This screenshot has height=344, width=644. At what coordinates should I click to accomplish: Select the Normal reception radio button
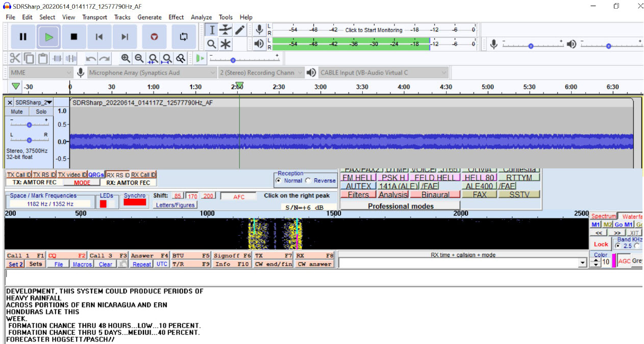278,181
